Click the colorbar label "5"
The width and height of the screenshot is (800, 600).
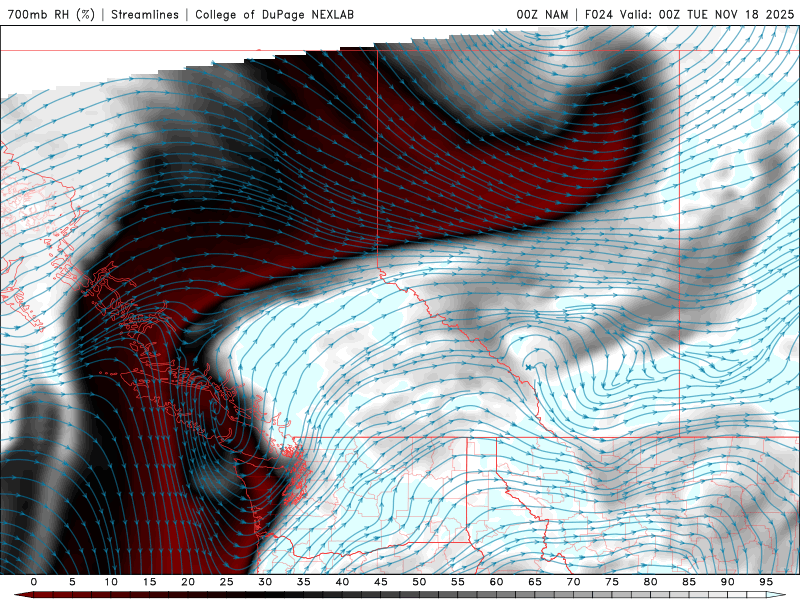coord(72,582)
